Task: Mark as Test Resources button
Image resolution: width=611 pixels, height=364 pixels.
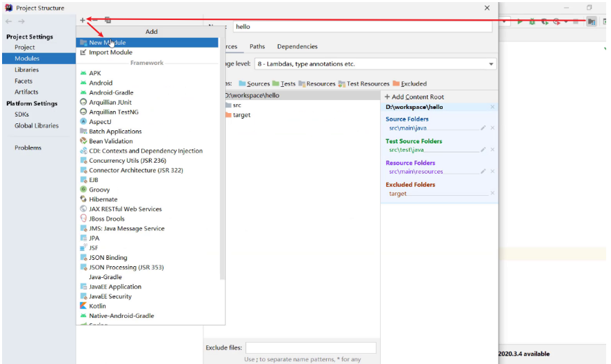Action: click(364, 84)
